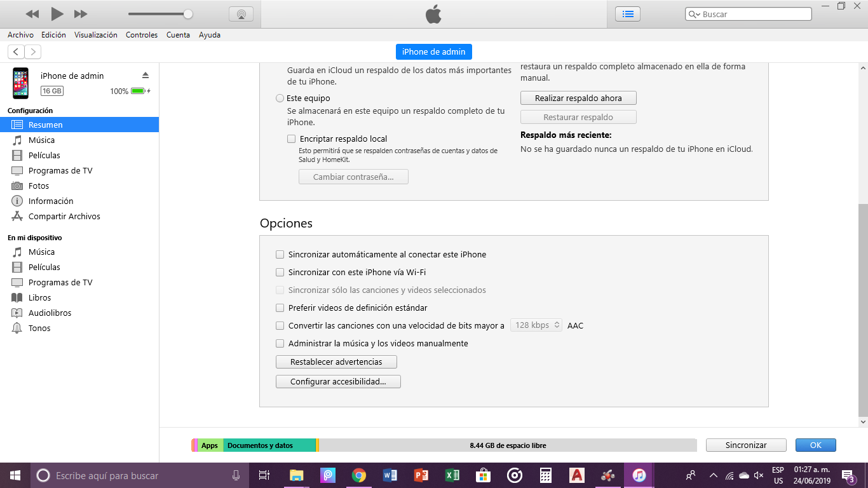The image size is (868, 488).
Task: Open the Edición menu
Action: 53,35
